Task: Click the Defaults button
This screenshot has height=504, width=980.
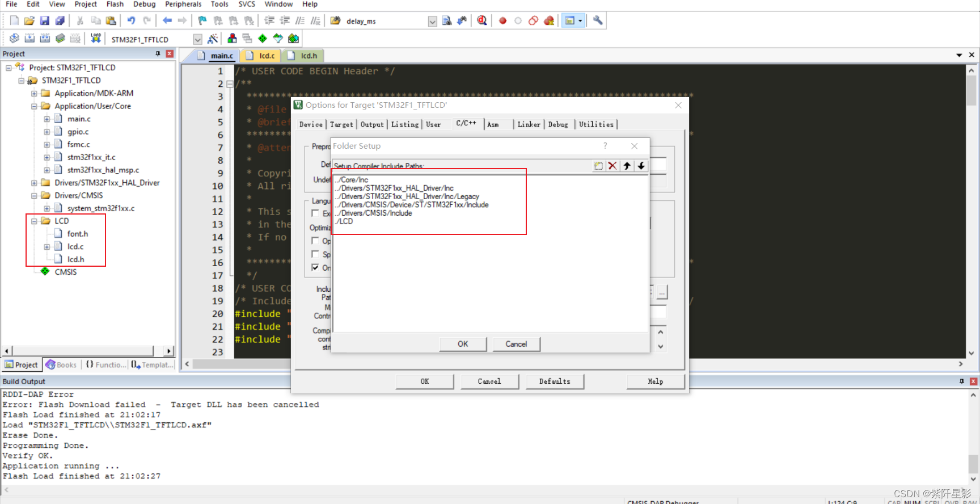Action: (555, 381)
